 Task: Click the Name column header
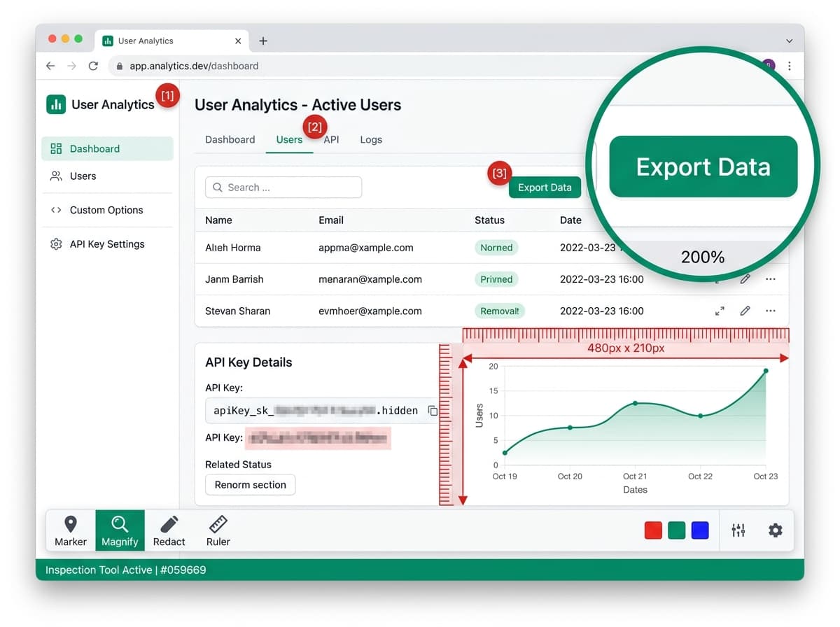click(218, 220)
